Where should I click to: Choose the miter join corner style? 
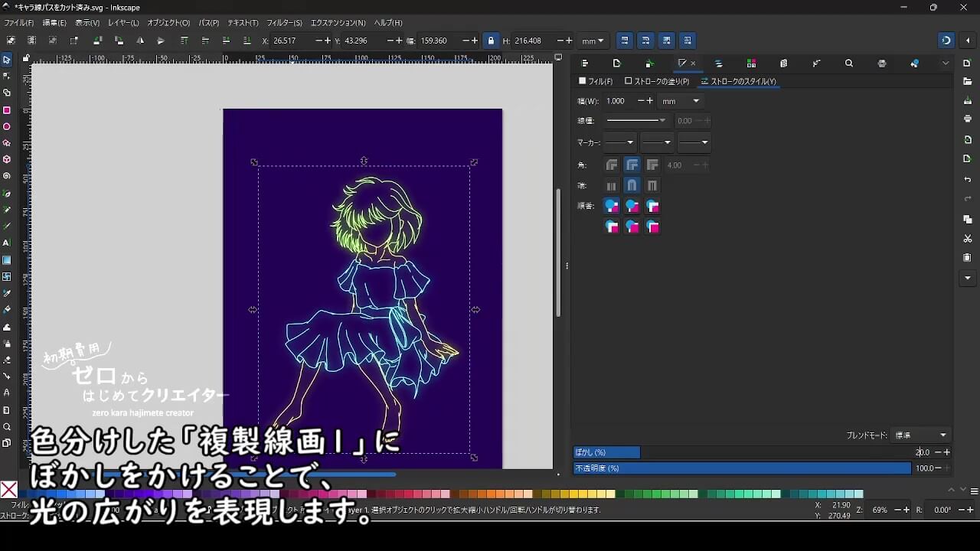click(652, 165)
